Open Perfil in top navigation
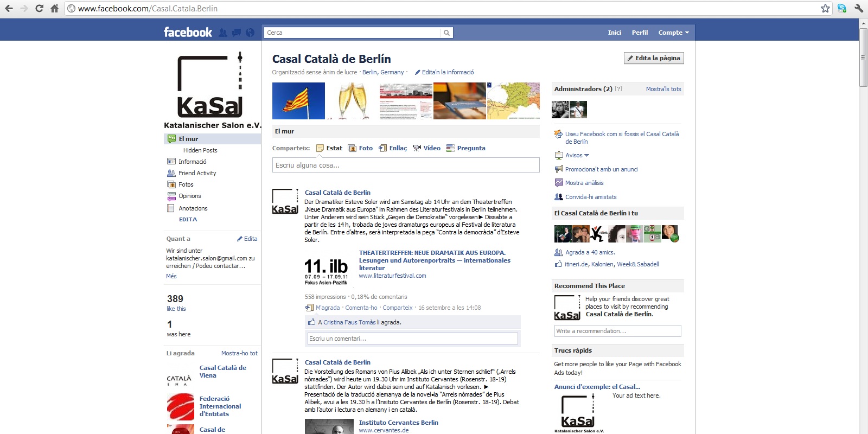This screenshot has width=868, height=434. 640,33
